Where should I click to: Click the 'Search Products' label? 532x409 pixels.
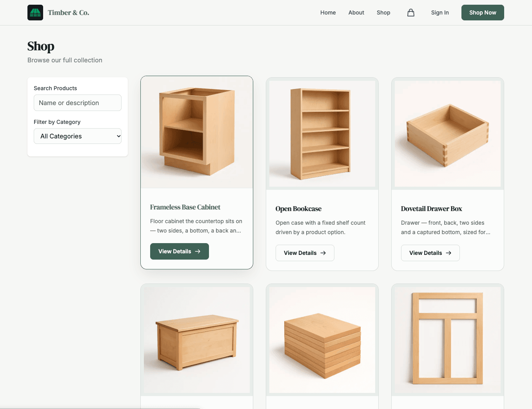pyautogui.click(x=55, y=88)
